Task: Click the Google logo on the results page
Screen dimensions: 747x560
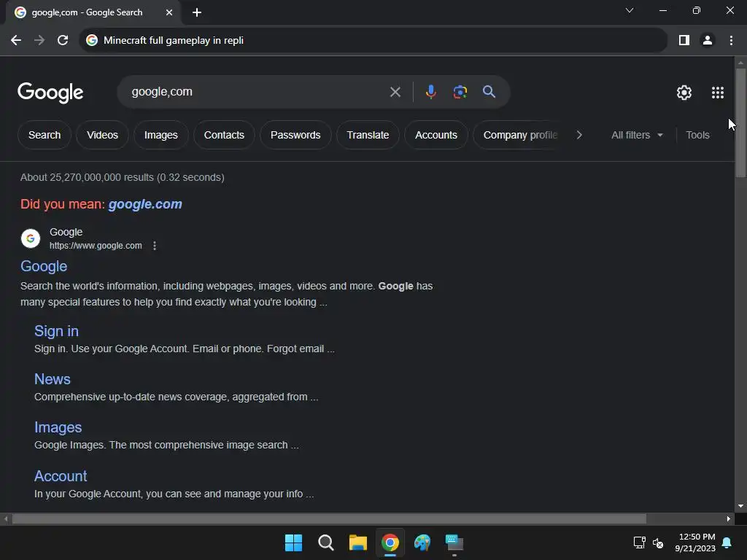Action: coord(50,93)
